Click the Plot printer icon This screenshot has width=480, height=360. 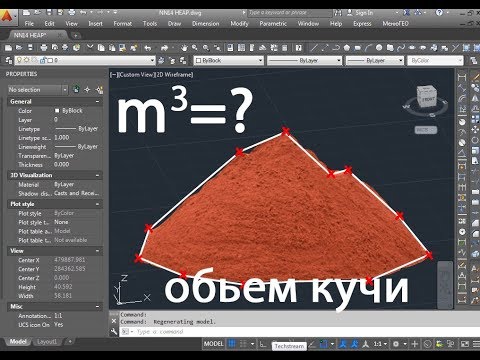coord(44,48)
